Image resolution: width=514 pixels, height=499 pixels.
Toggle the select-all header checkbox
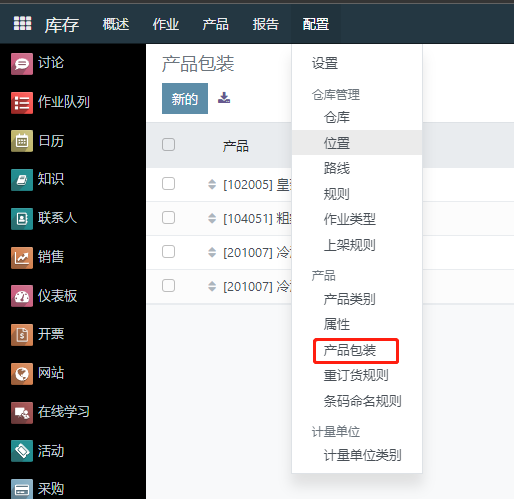(x=168, y=145)
